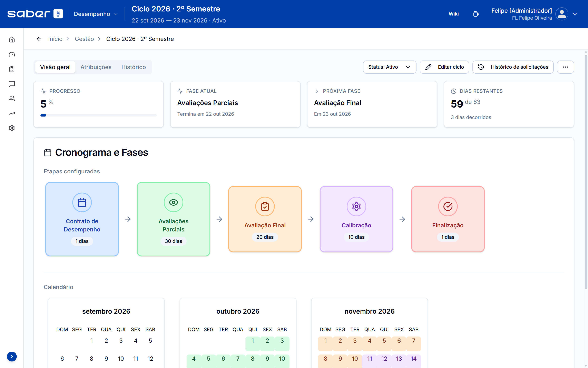Click the '20 dias' duration badge
The height and width of the screenshot is (368, 588).
coord(265,237)
